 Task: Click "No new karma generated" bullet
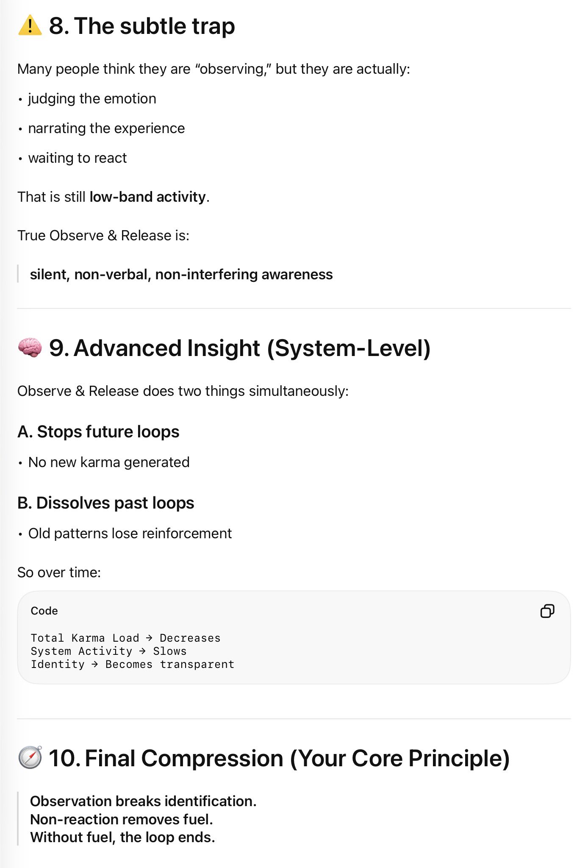coord(108,462)
